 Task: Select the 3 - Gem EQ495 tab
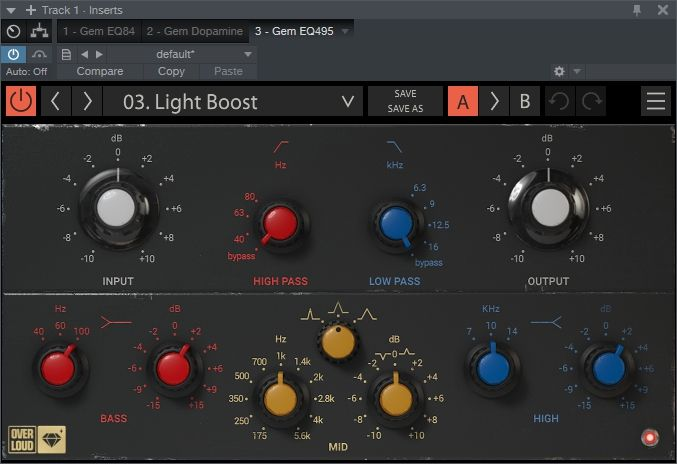coord(294,31)
